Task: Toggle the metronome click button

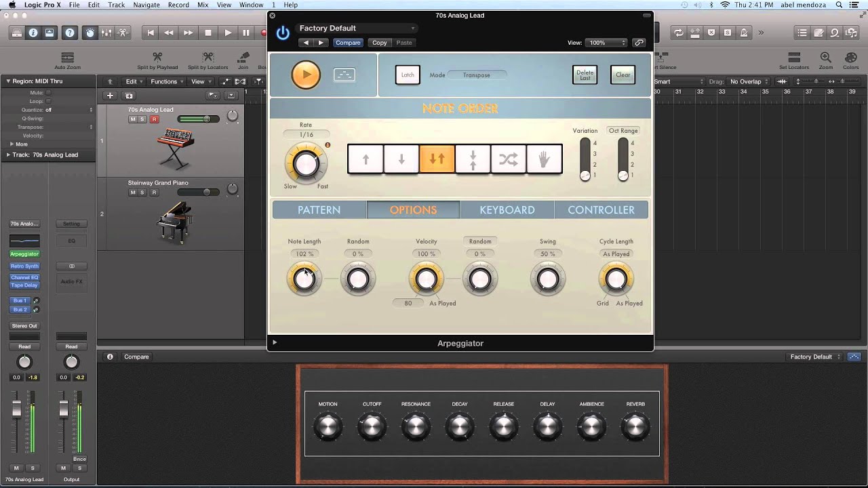Action: pyautogui.click(x=744, y=33)
